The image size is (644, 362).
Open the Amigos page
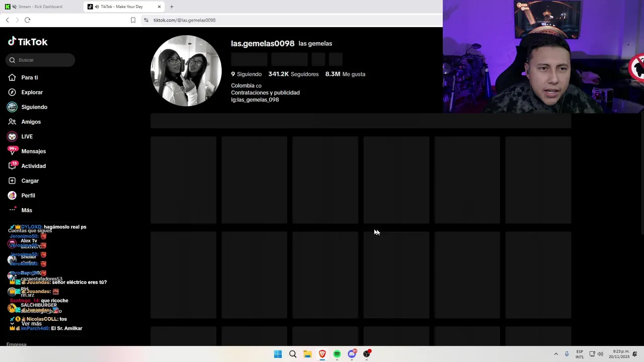coord(31,122)
